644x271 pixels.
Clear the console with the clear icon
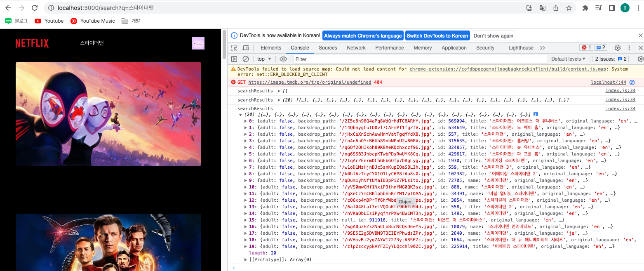[246, 59]
